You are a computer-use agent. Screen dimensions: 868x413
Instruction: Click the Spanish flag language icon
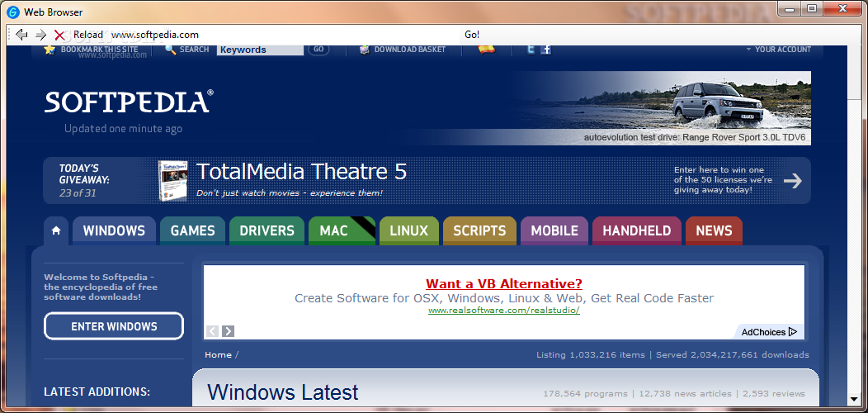click(486, 50)
